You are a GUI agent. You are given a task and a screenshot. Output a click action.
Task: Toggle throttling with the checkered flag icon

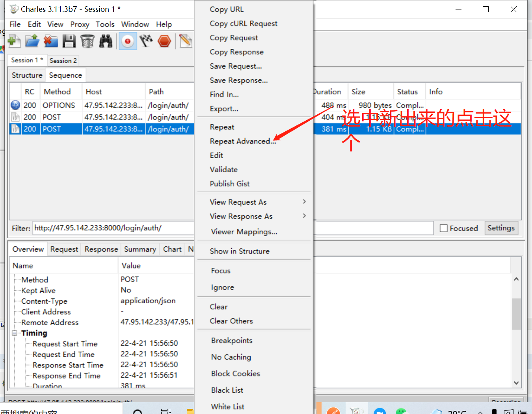[146, 41]
